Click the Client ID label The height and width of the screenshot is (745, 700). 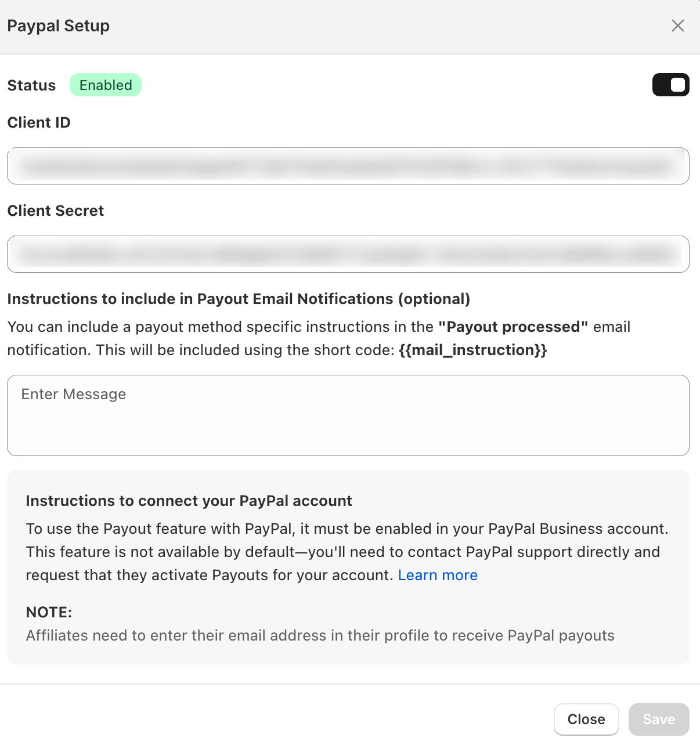click(x=39, y=122)
